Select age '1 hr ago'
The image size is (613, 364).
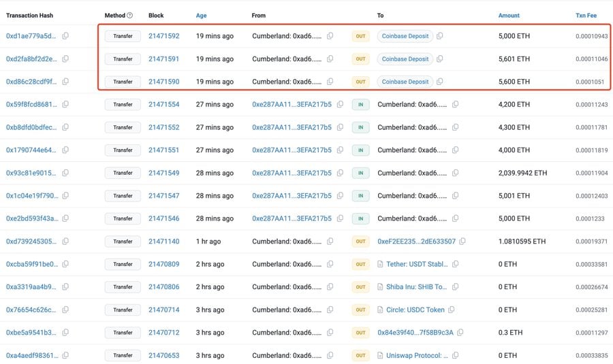point(208,242)
